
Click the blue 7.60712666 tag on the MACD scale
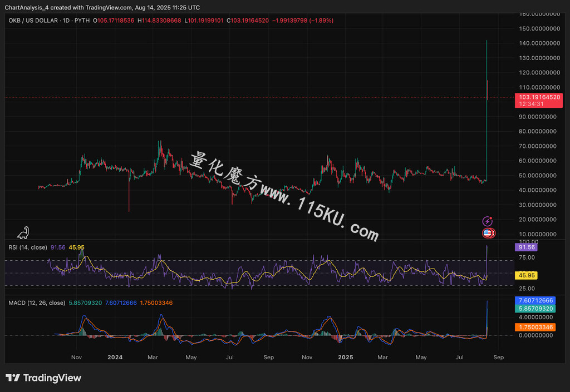click(535, 300)
